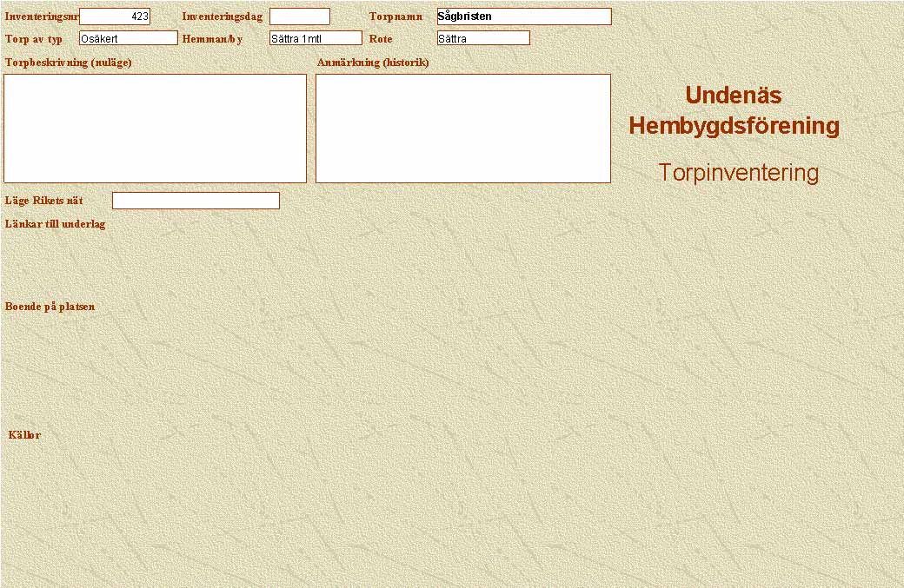904x588 pixels.
Task: Click the Torpbeskrivning (nuläge) label
Action: click(68, 63)
